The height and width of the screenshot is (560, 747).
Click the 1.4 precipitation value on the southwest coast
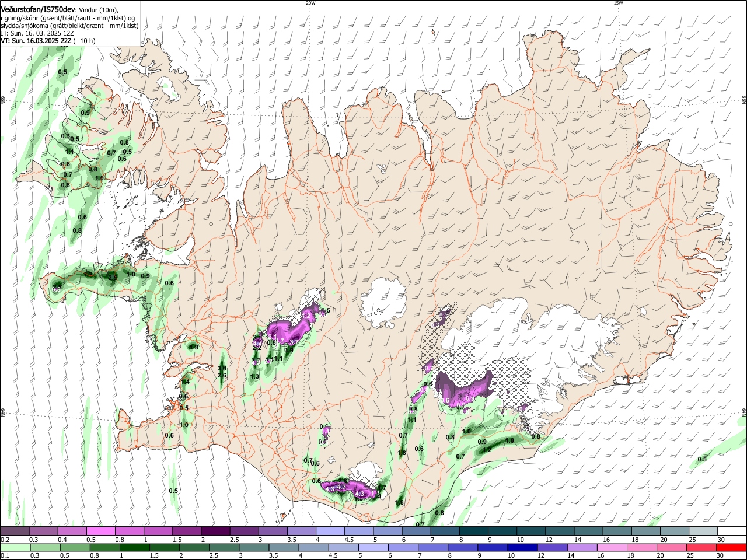(186, 382)
